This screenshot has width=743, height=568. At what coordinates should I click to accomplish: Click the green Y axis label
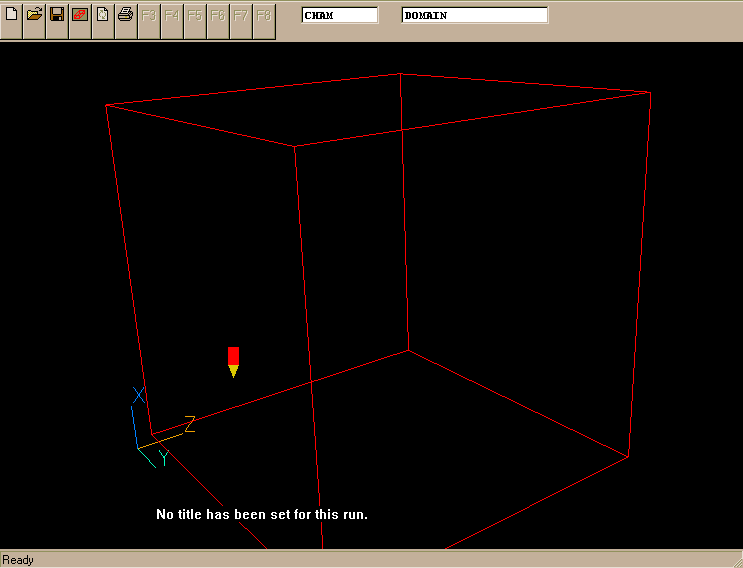click(x=163, y=458)
